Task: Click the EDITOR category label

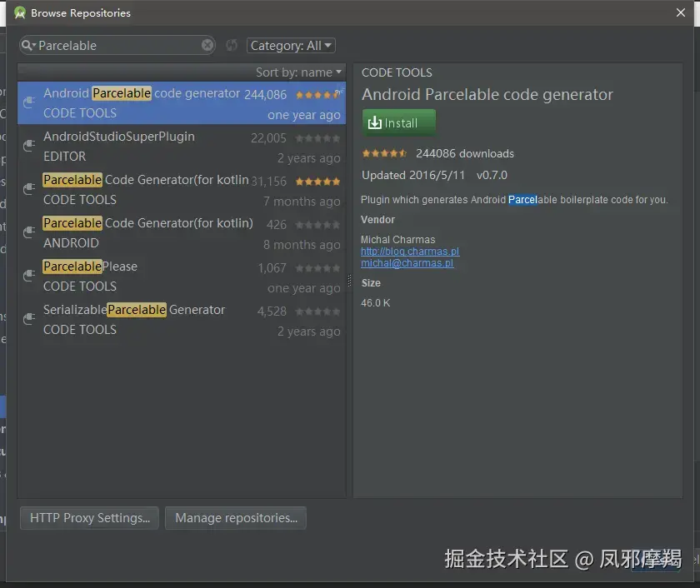Action: pyautogui.click(x=64, y=157)
